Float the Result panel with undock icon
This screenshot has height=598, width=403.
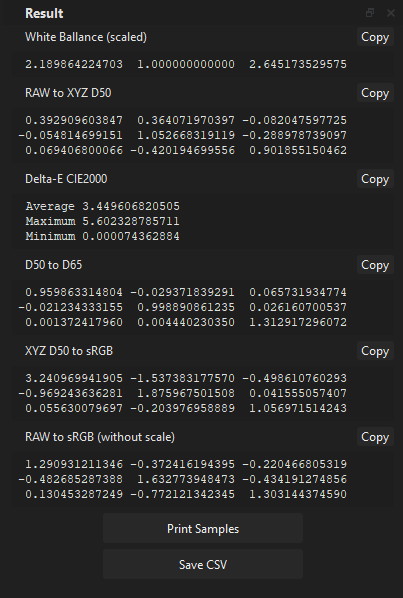tap(369, 13)
